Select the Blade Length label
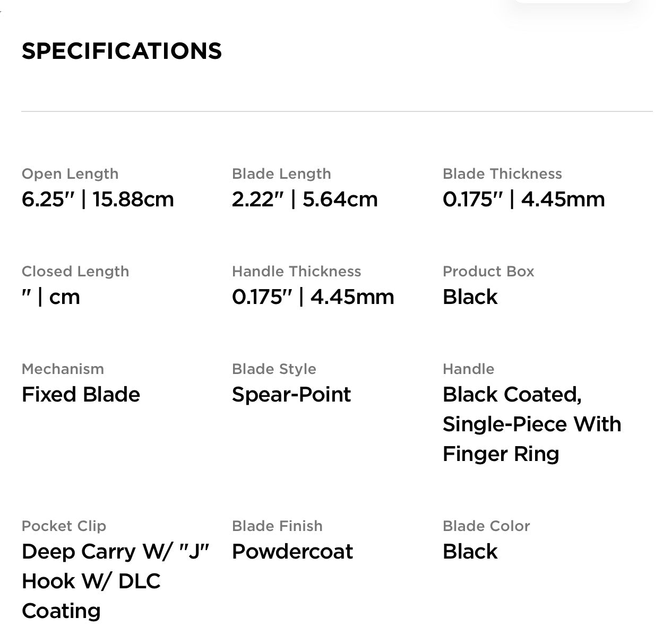 point(281,174)
